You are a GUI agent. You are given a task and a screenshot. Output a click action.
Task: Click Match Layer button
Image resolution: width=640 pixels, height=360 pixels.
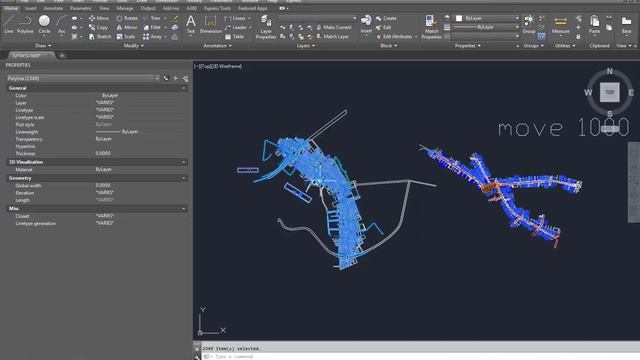click(x=332, y=37)
